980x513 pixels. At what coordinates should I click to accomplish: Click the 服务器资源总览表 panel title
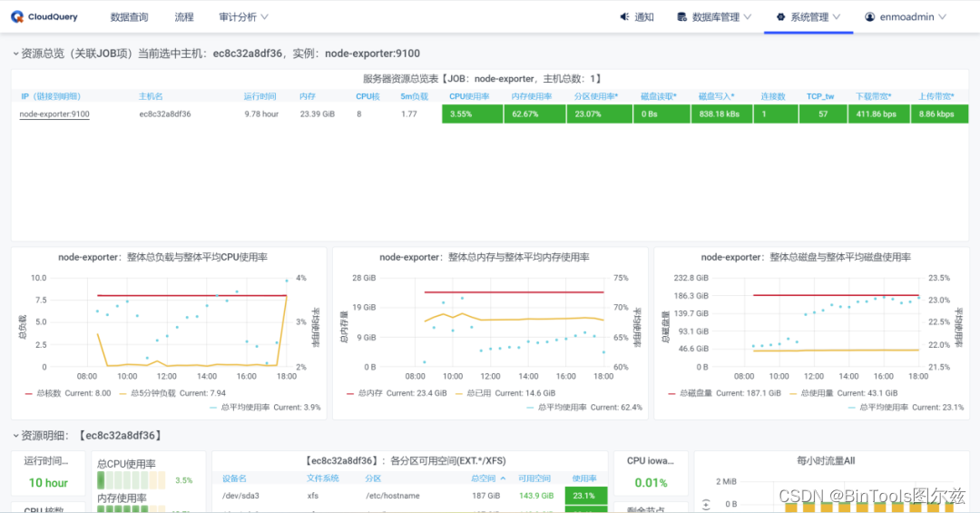483,79
